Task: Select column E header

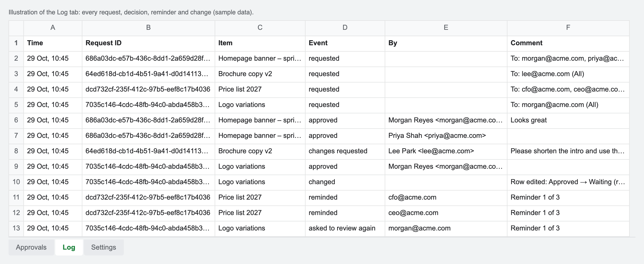Action: coord(446,28)
